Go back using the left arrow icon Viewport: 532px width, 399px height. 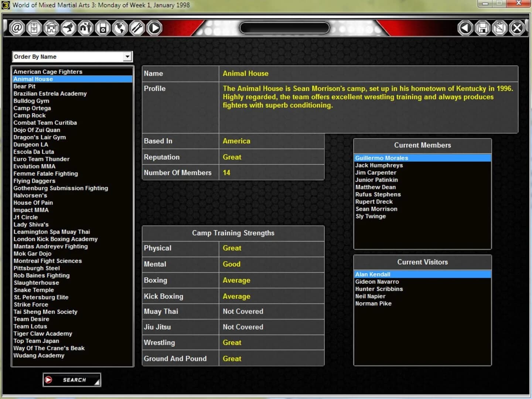click(x=465, y=28)
